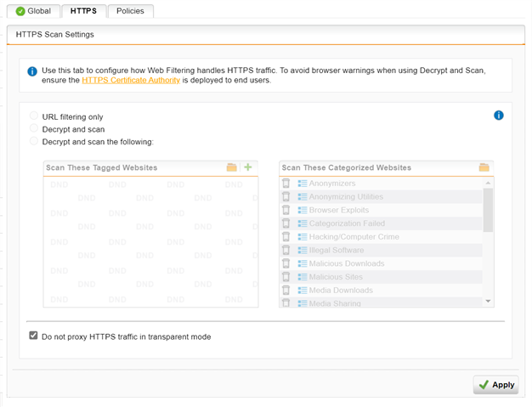Remove Categorization Failed with trash icon

point(286,223)
